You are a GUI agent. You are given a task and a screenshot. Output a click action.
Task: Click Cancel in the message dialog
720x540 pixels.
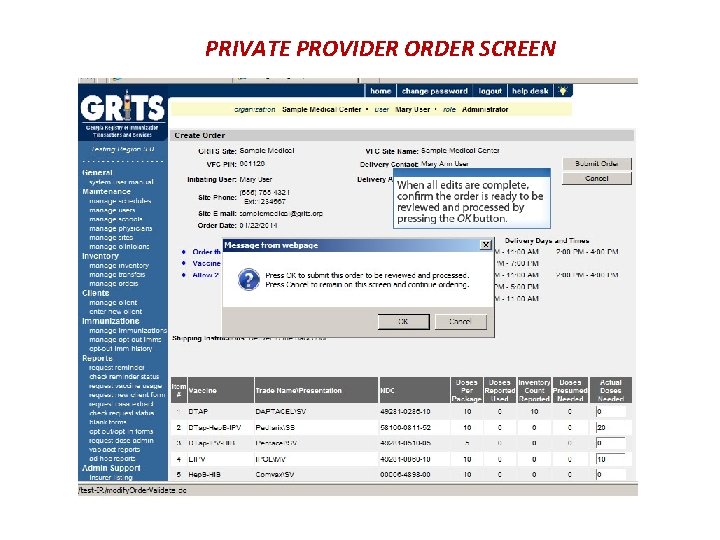click(x=461, y=321)
